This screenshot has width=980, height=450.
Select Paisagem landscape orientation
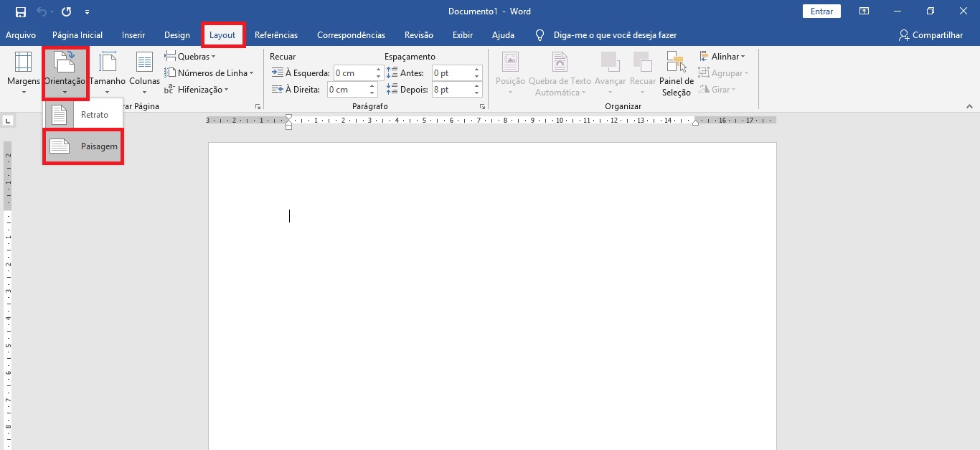click(83, 146)
